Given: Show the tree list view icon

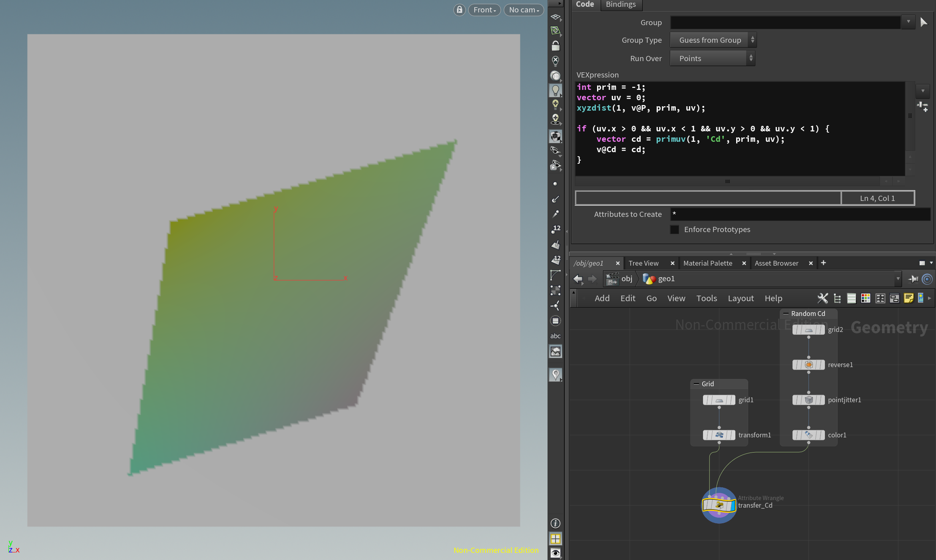Looking at the screenshot, I should tap(837, 298).
